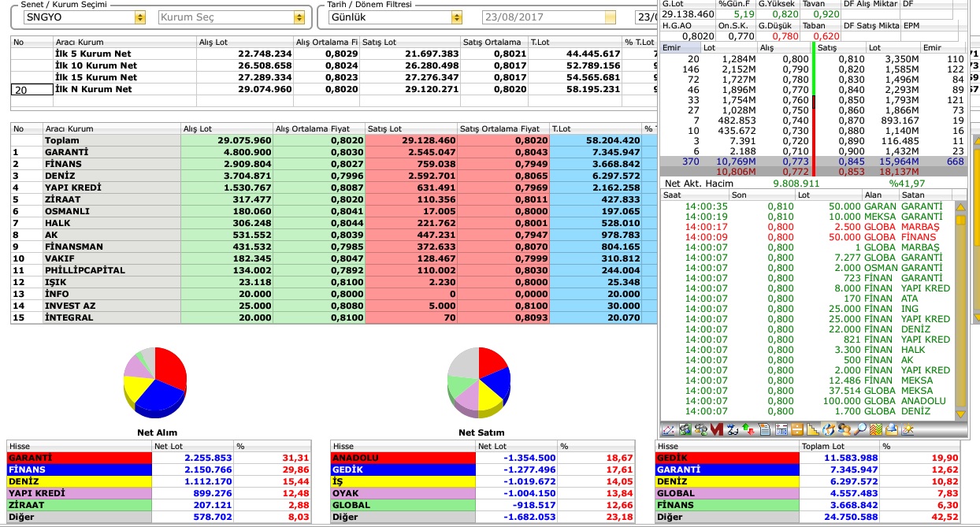The width and height of the screenshot is (980, 527).
Task: Sort main table by Satış Ortalama Fiyat
Action: (x=503, y=128)
